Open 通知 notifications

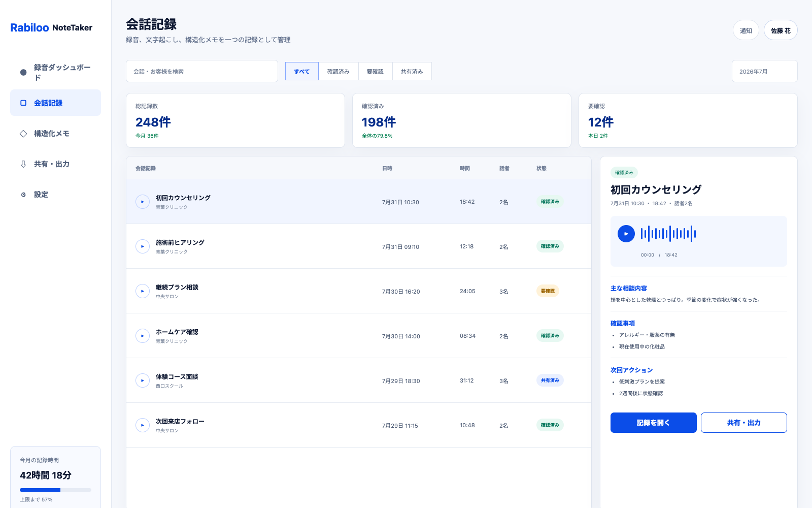tap(746, 30)
